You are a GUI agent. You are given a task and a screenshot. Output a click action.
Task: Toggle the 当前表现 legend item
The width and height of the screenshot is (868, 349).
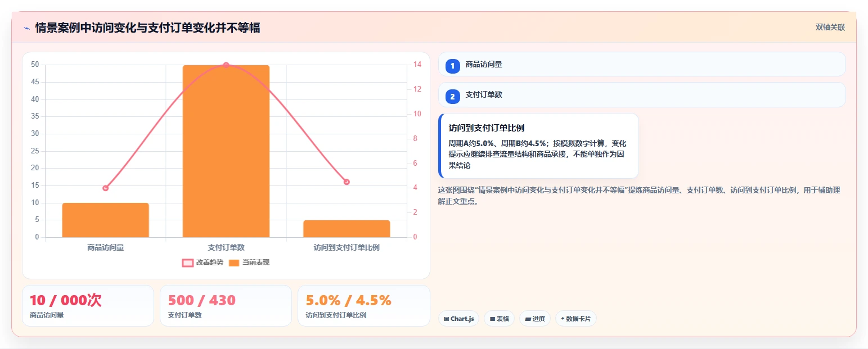tap(249, 262)
